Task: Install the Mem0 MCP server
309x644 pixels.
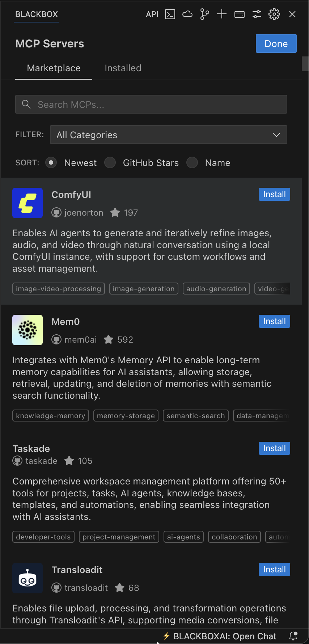Action: (274, 321)
